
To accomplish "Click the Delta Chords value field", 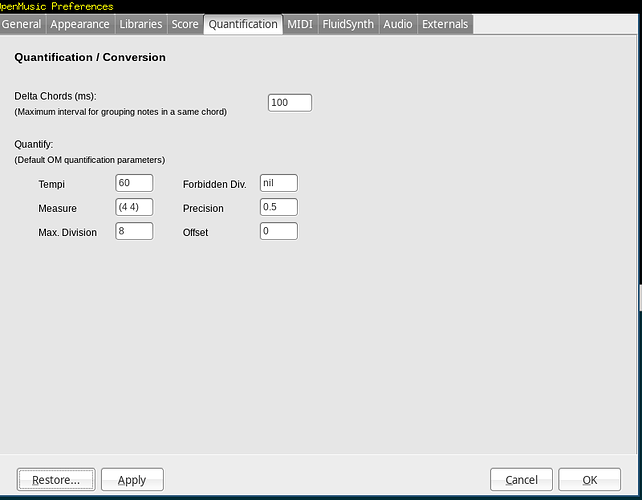I will click(x=290, y=103).
